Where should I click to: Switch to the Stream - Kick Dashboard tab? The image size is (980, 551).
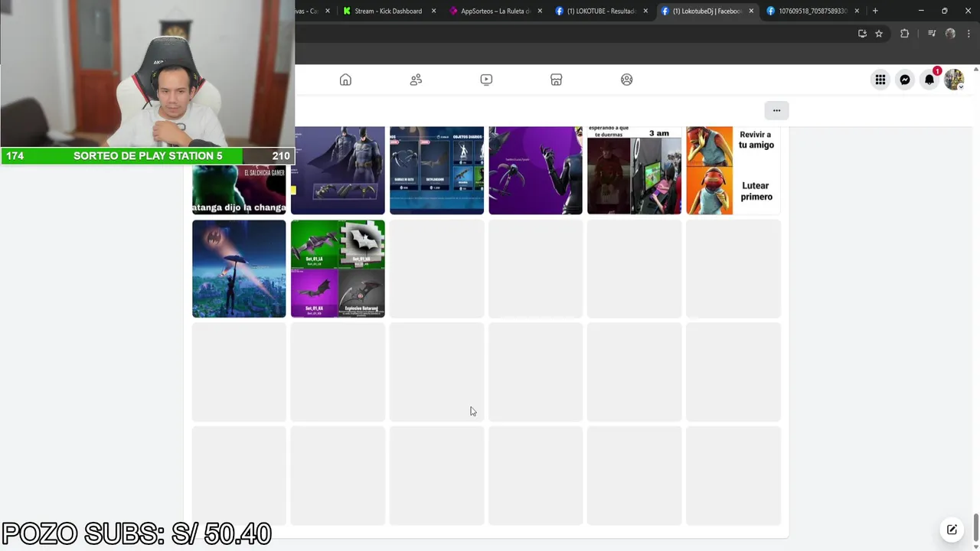pyautogui.click(x=389, y=11)
